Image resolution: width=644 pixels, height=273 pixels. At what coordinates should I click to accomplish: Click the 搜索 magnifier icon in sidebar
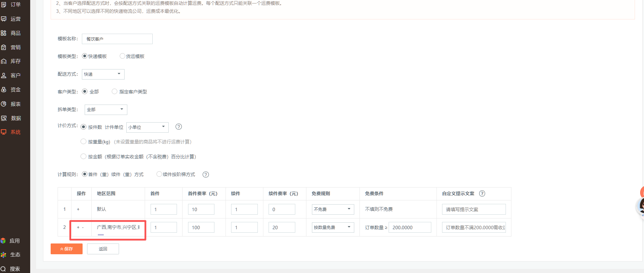(x=3, y=269)
